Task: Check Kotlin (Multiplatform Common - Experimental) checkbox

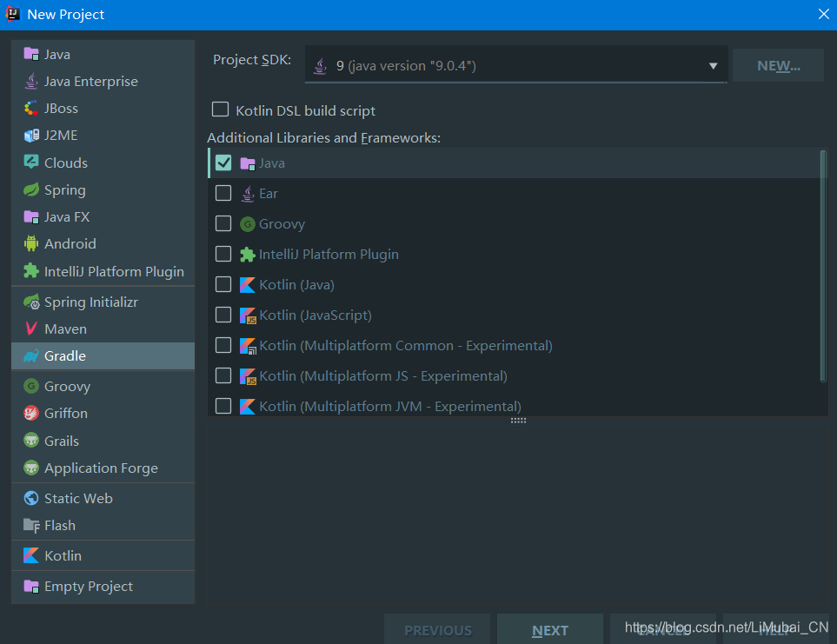Action: click(223, 345)
